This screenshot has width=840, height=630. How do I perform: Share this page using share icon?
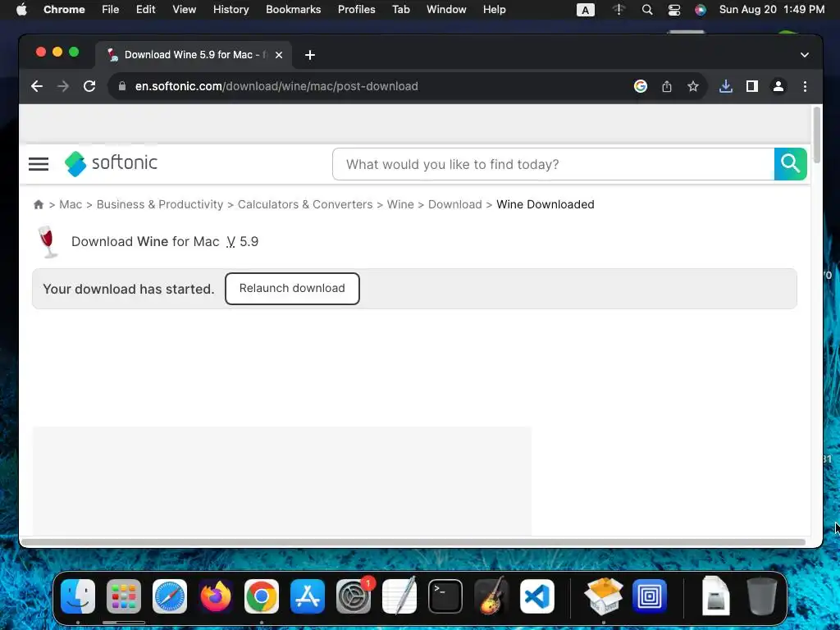coord(666,86)
